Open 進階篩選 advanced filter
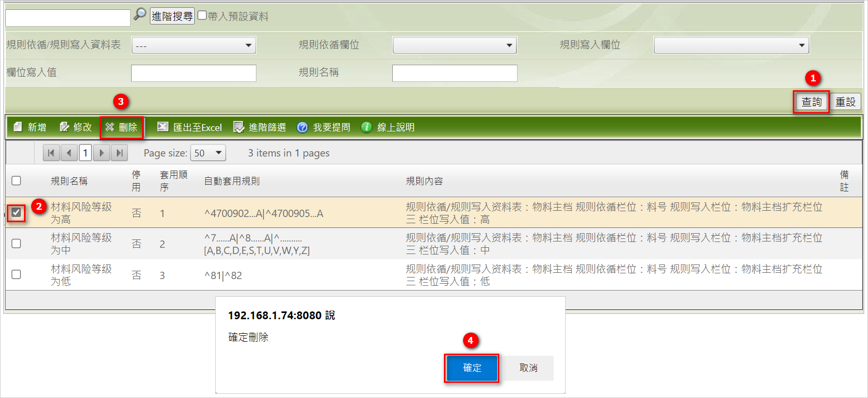 260,127
